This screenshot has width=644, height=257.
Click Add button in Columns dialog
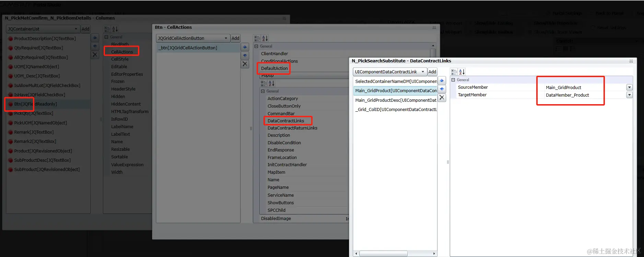coord(85,29)
